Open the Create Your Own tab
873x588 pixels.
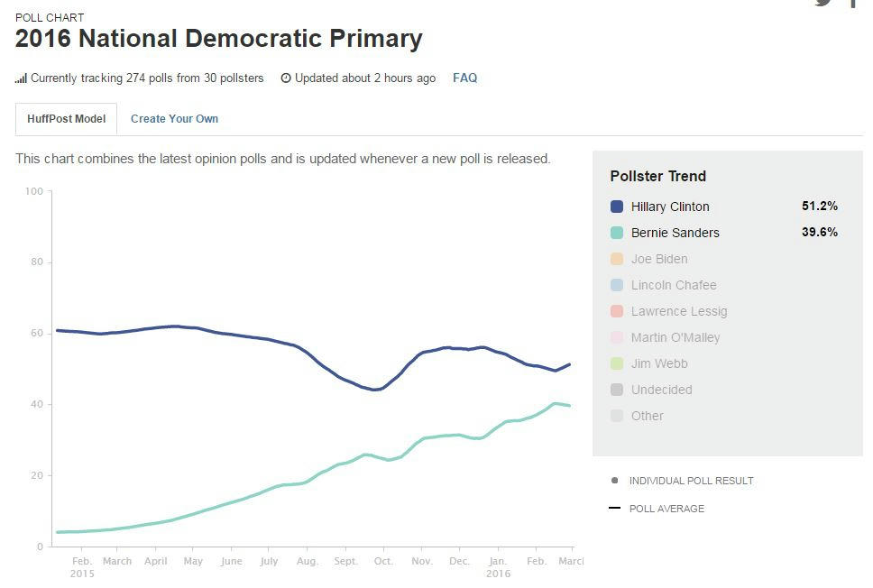pos(174,119)
